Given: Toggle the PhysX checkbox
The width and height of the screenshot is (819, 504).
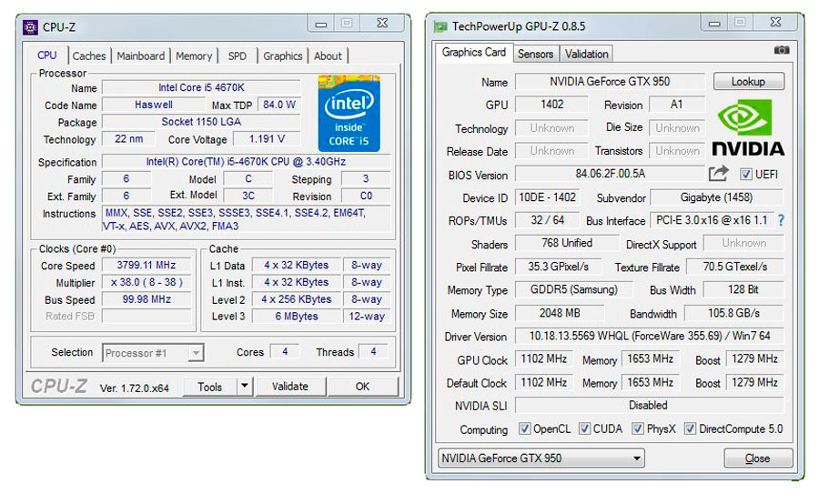Looking at the screenshot, I should (x=637, y=428).
